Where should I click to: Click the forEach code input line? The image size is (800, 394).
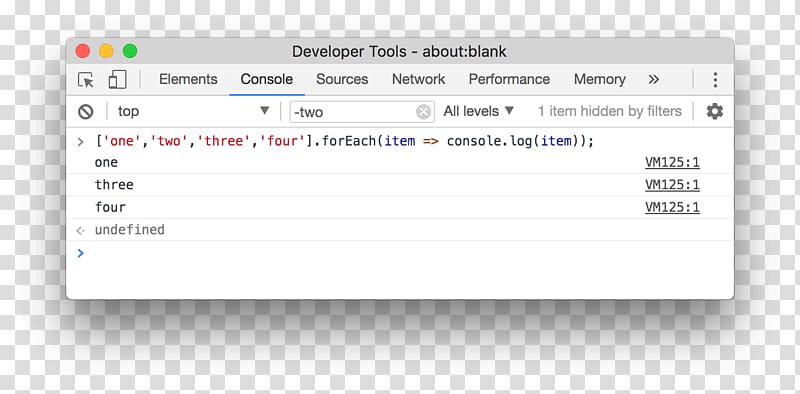[345, 141]
